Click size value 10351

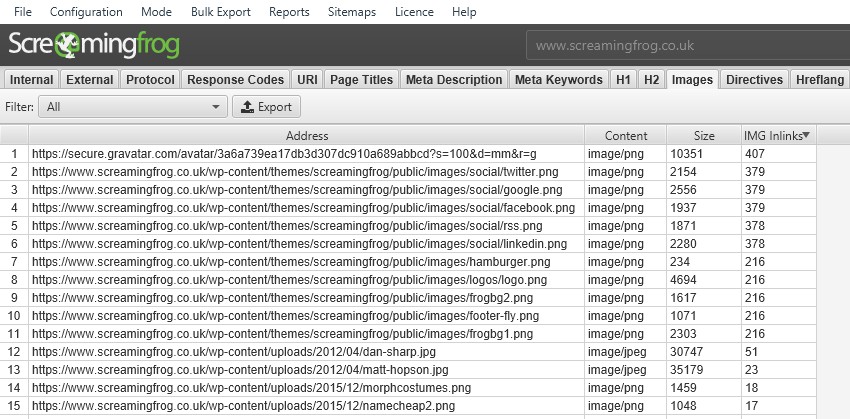tap(686, 154)
